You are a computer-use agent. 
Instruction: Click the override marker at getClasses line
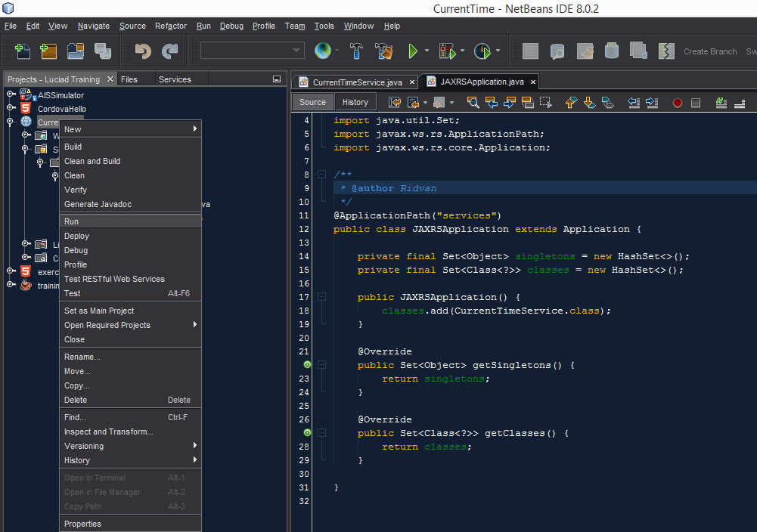tap(307, 433)
